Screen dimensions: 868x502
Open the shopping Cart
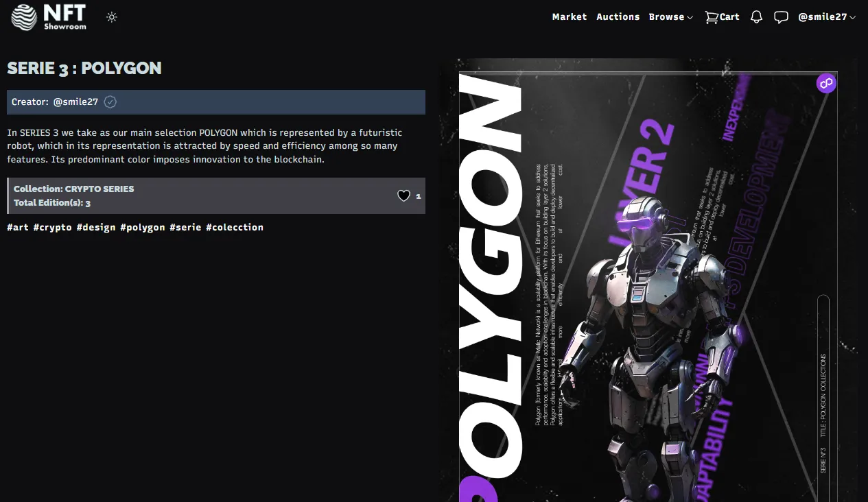pyautogui.click(x=723, y=17)
